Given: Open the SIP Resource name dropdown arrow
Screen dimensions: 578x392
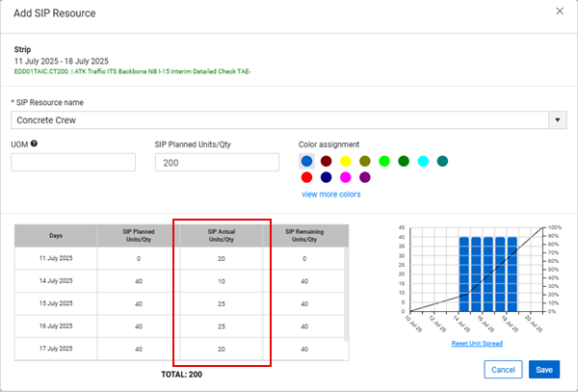Looking at the screenshot, I should (557, 119).
